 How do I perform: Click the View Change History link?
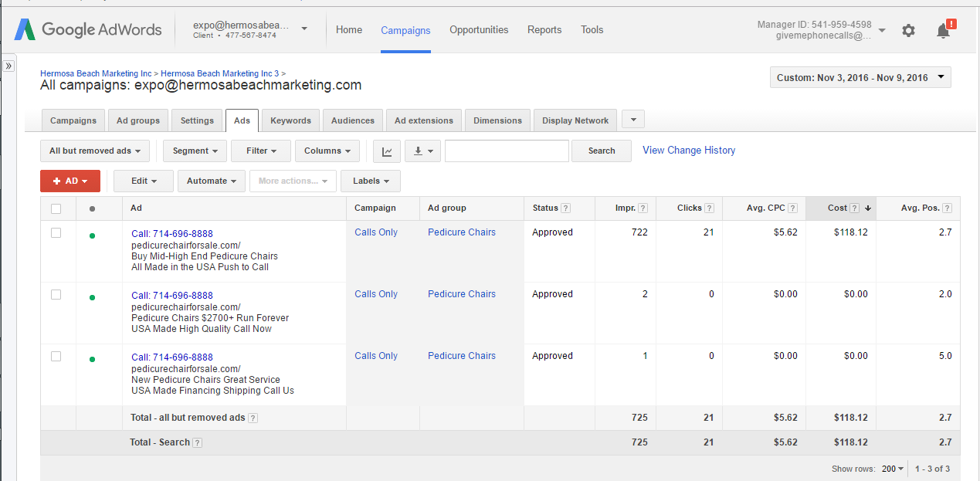click(689, 151)
